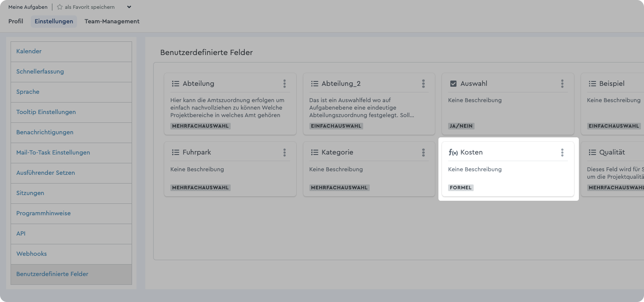Click the list icon beside Fuhrpark title
Viewport: 644px width, 302px height.
tap(175, 152)
